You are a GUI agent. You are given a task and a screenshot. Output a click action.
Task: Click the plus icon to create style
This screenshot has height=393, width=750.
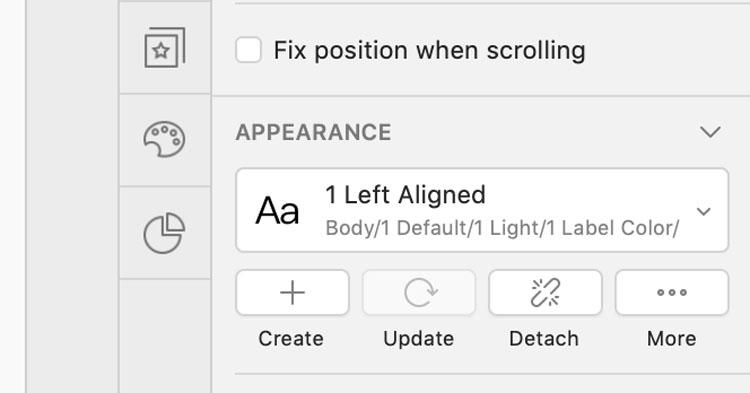[292, 293]
